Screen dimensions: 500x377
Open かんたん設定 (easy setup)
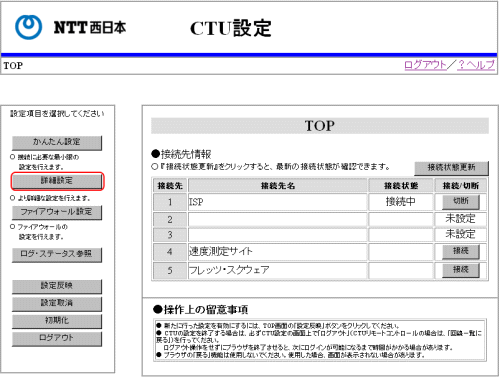click(57, 142)
